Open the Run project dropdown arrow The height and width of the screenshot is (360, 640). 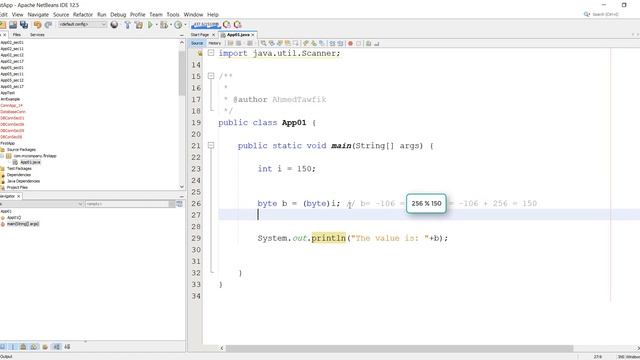pos(156,25)
